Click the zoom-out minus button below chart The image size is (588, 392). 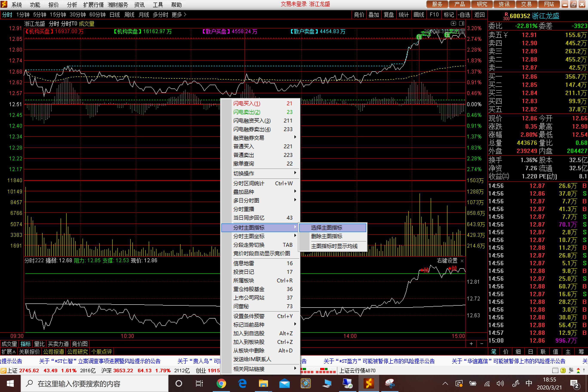(x=482, y=344)
